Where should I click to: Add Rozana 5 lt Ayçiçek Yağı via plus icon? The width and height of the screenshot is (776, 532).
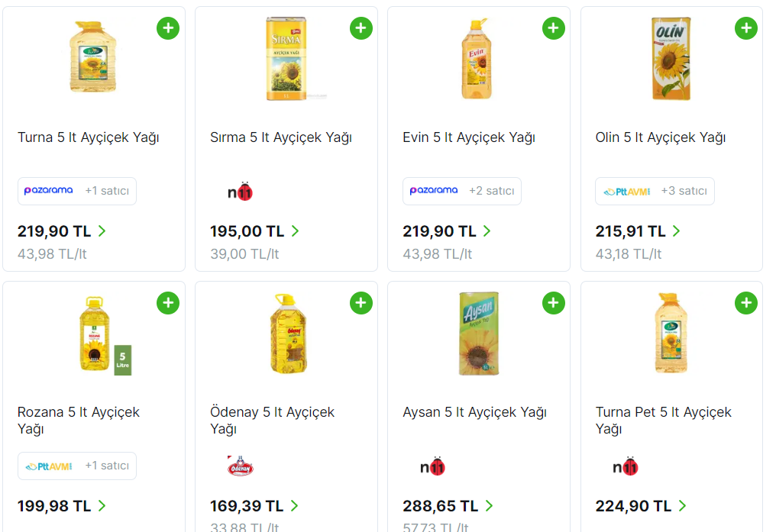pos(168,303)
